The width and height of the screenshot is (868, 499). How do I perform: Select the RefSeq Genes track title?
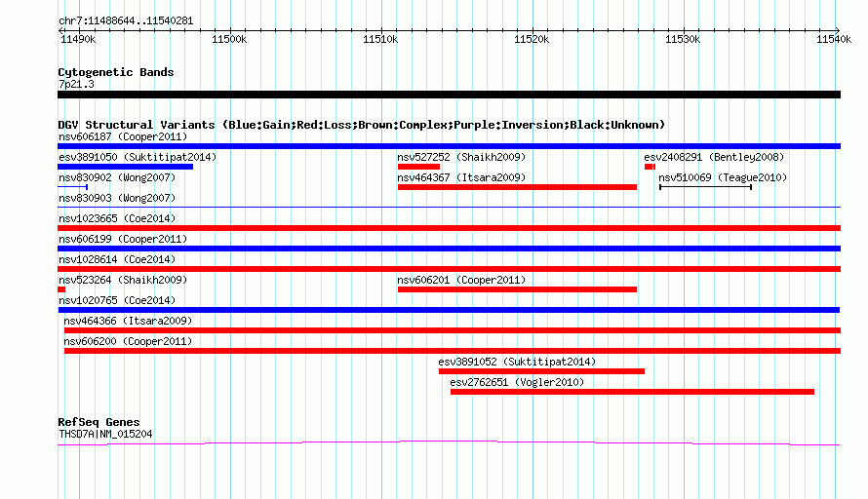click(x=99, y=422)
